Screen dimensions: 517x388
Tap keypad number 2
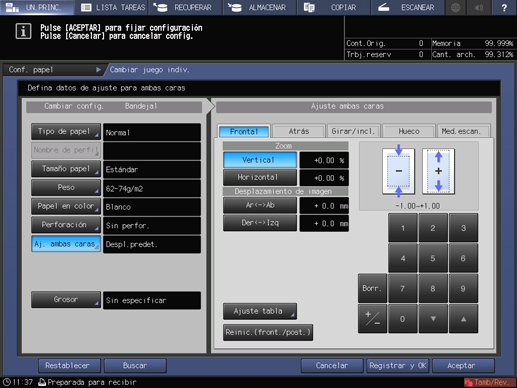(x=433, y=228)
